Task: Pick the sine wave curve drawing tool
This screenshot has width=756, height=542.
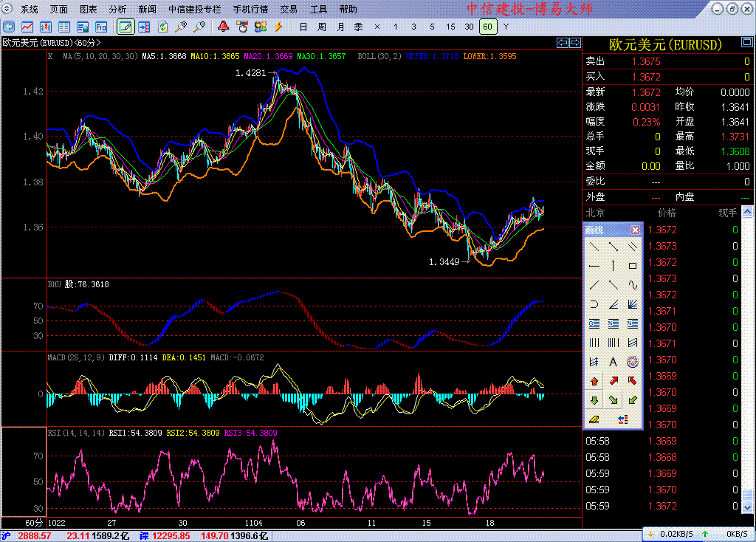Action: click(633, 284)
